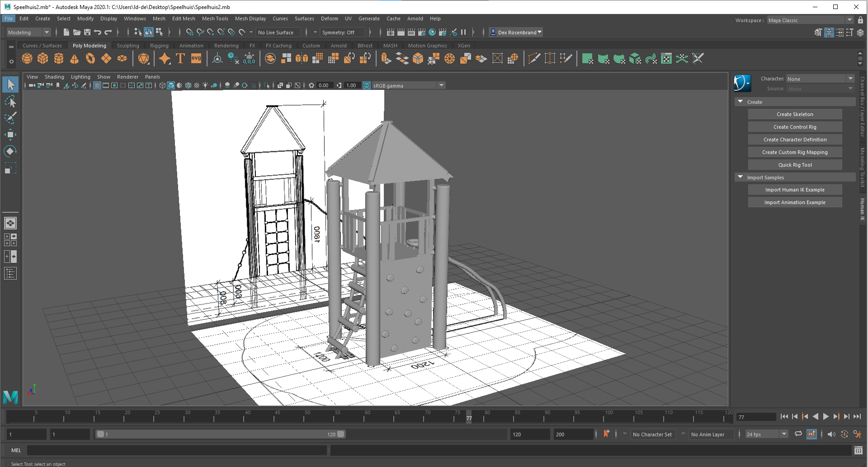The height and width of the screenshot is (467, 868).
Task: Click the Type text tool shelf icon
Action: pyautogui.click(x=180, y=59)
